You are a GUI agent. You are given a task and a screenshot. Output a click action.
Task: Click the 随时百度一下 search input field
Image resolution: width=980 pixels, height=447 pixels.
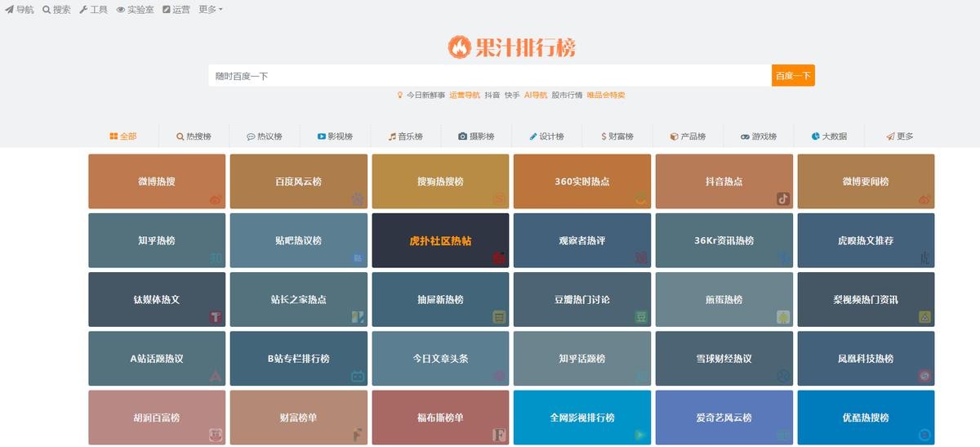pos(489,76)
